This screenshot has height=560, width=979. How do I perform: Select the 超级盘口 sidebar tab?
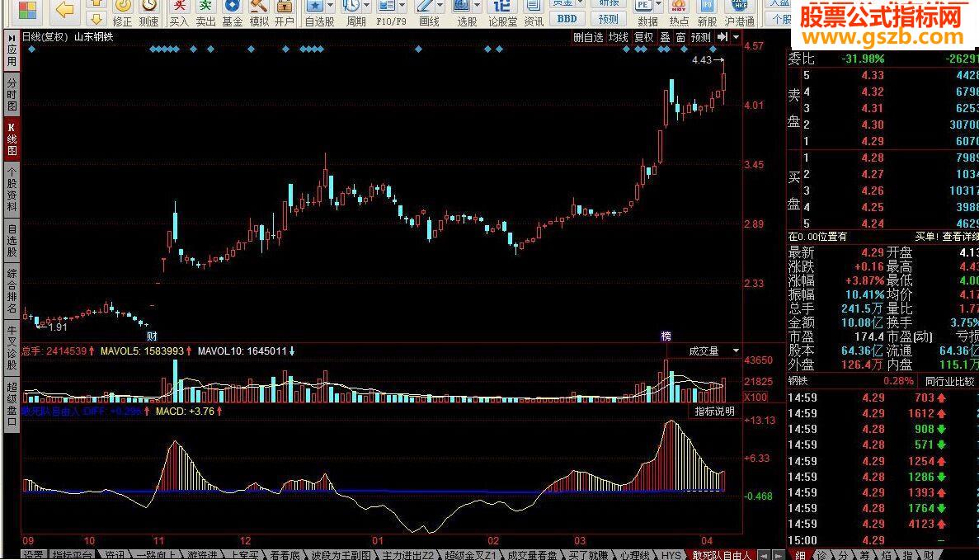12,404
